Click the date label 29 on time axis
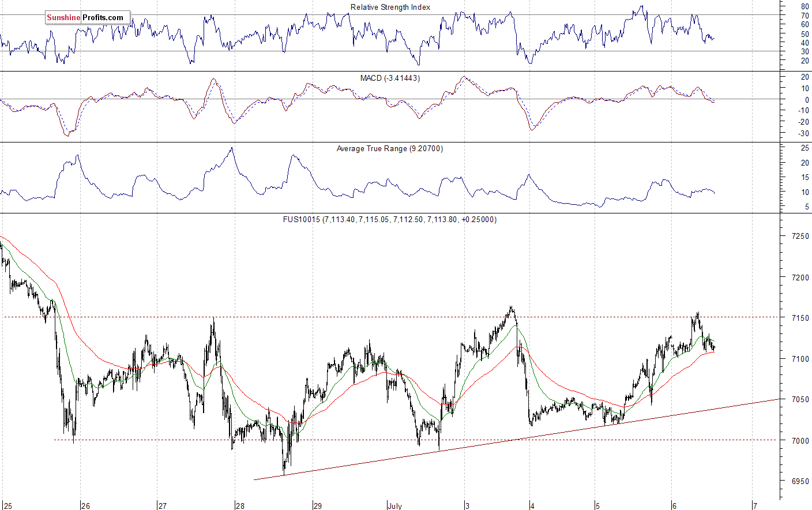 (x=318, y=506)
